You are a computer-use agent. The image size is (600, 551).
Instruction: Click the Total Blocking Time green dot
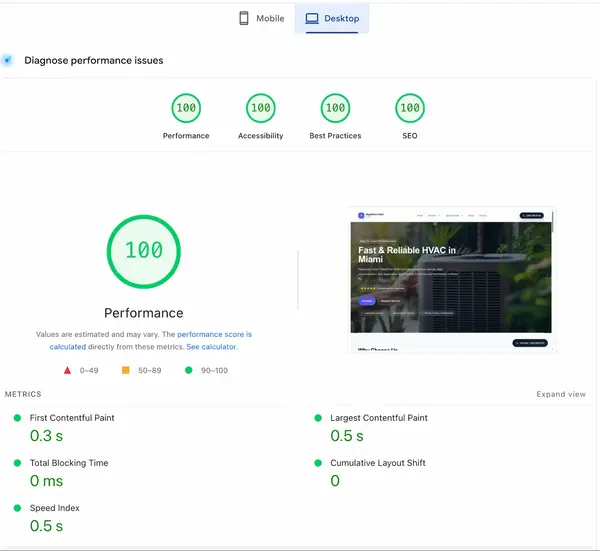17,463
